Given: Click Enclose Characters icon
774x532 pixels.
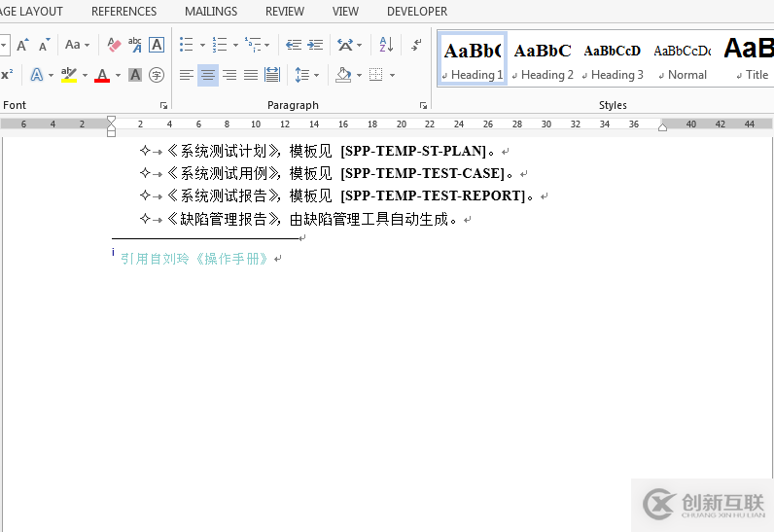Looking at the screenshot, I should [157, 75].
